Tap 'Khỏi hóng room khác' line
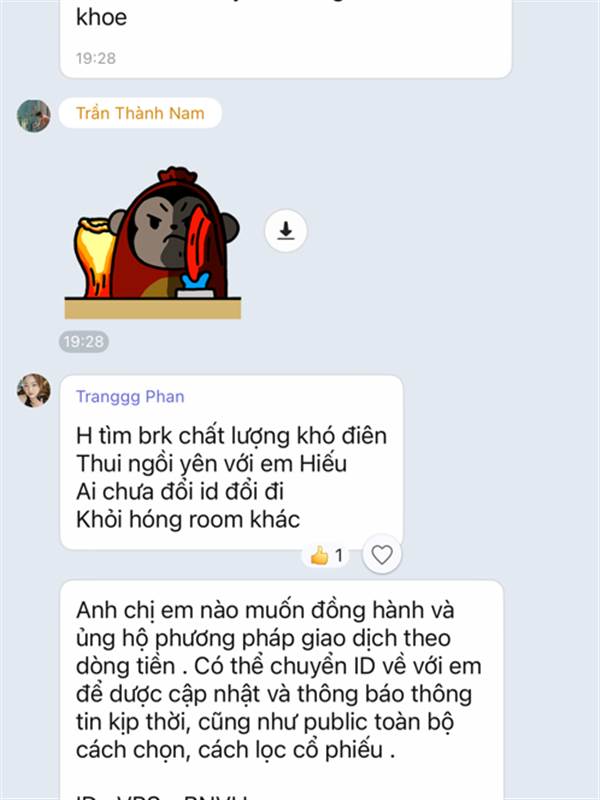This screenshot has width=600, height=800. click(x=188, y=520)
